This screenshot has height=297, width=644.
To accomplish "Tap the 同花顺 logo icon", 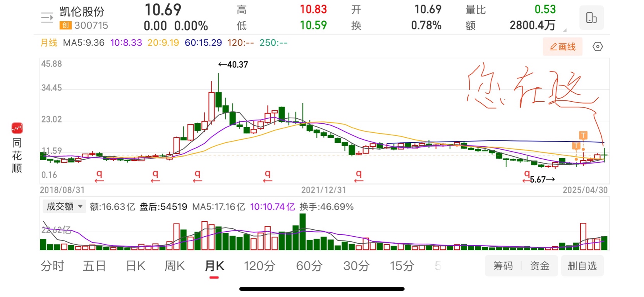I will click(x=17, y=128).
